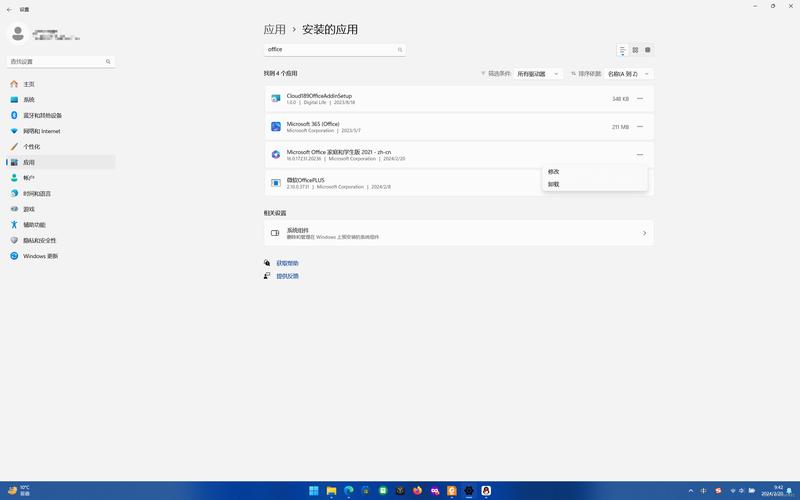Open QQ penguin app from the taskbar

[x=486, y=491]
